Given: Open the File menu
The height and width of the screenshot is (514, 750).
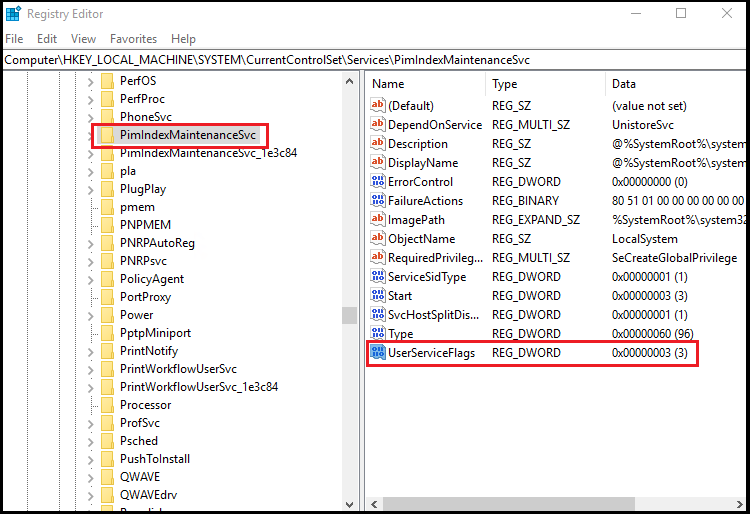Looking at the screenshot, I should [x=14, y=39].
